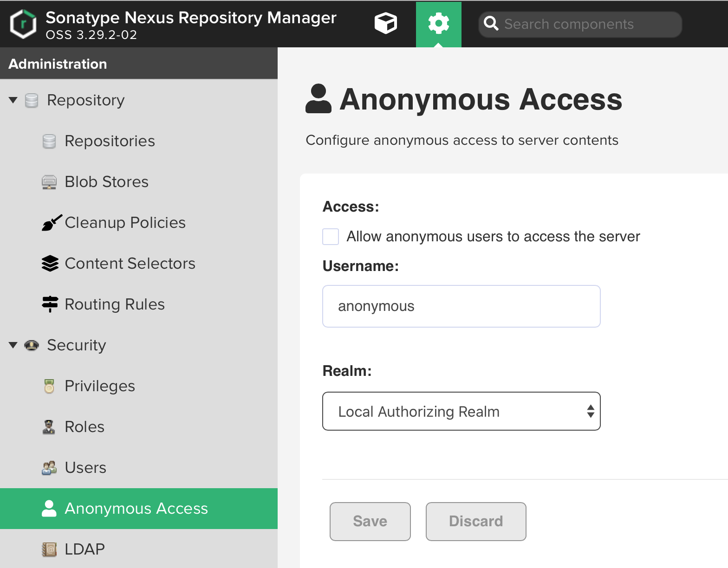The image size is (728, 568).
Task: Focus the Search components field
Action: pyautogui.click(x=580, y=24)
